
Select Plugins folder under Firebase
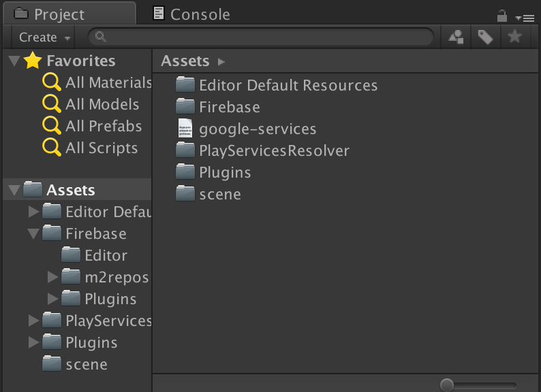110,299
